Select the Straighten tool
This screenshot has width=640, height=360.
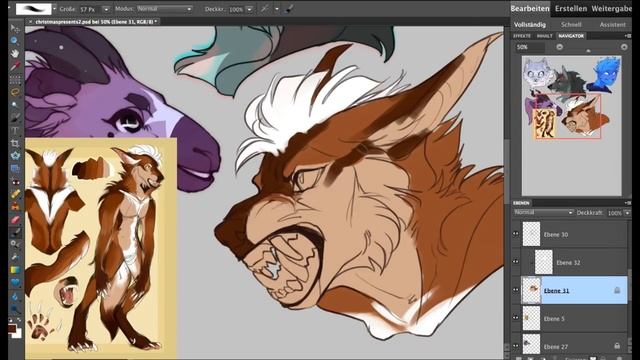click(15, 168)
